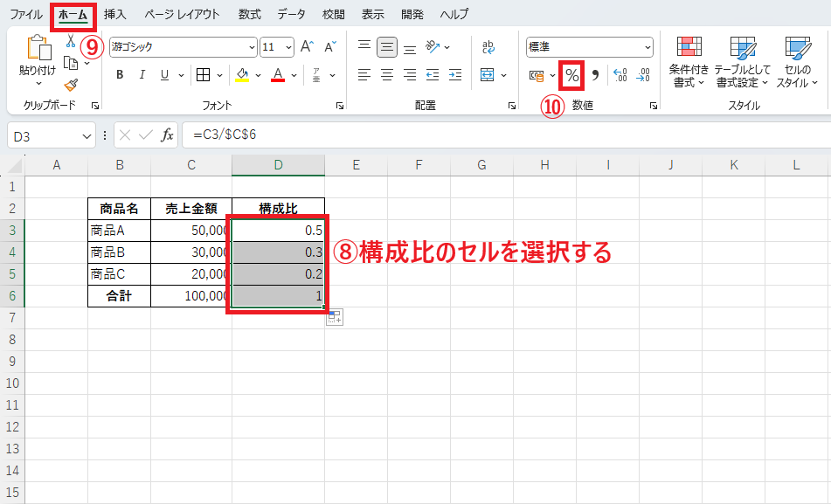Switch to the 挿入 tab
The image size is (831, 504).
[115, 14]
